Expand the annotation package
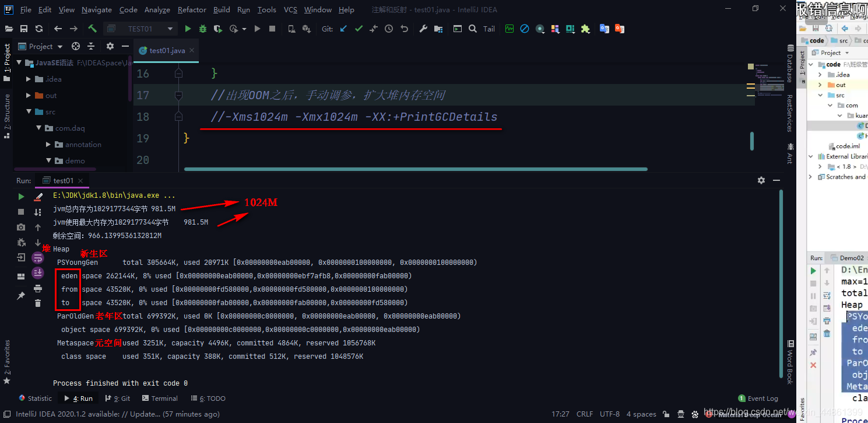 (48, 144)
